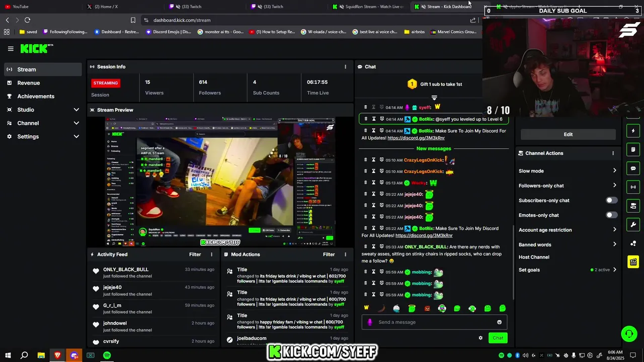
Task: Select Stream in the sidebar
Action: pyautogui.click(x=43, y=69)
